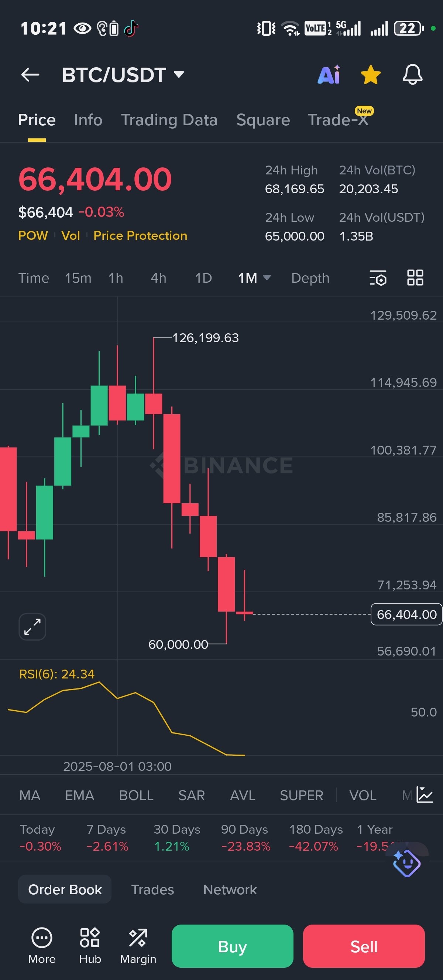Open the Trade-X tab
Screen dimensions: 443x980
pyautogui.click(x=338, y=120)
